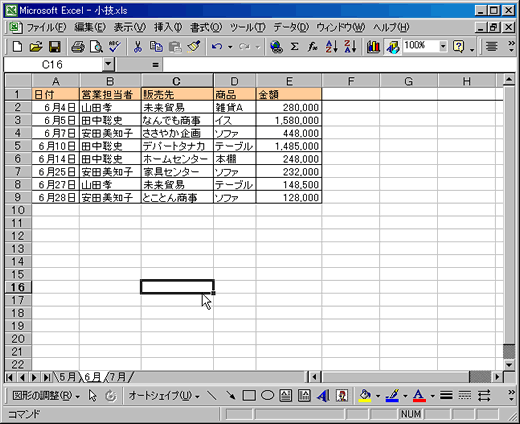Toggle the Select Objects arrow tool
Image resolution: width=520 pixels, height=424 pixels.
[x=92, y=396]
